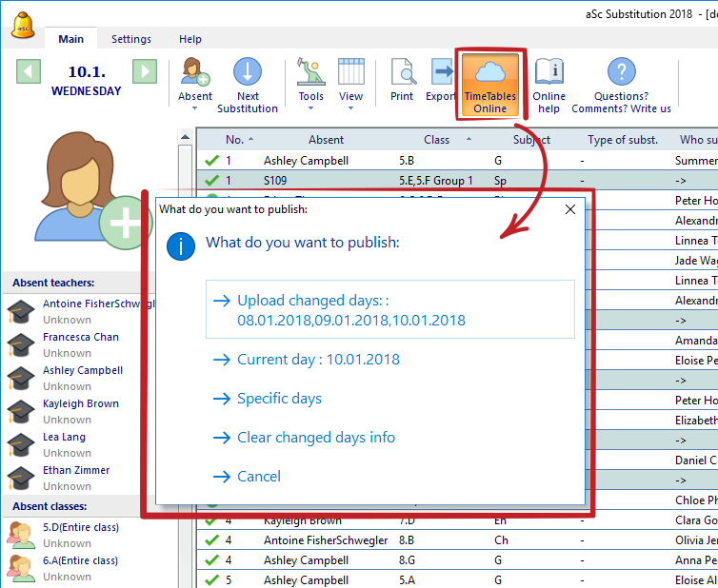Viewport: 718px width, 588px height.
Task: Click green checkmark of S109 row
Action: click(211, 180)
